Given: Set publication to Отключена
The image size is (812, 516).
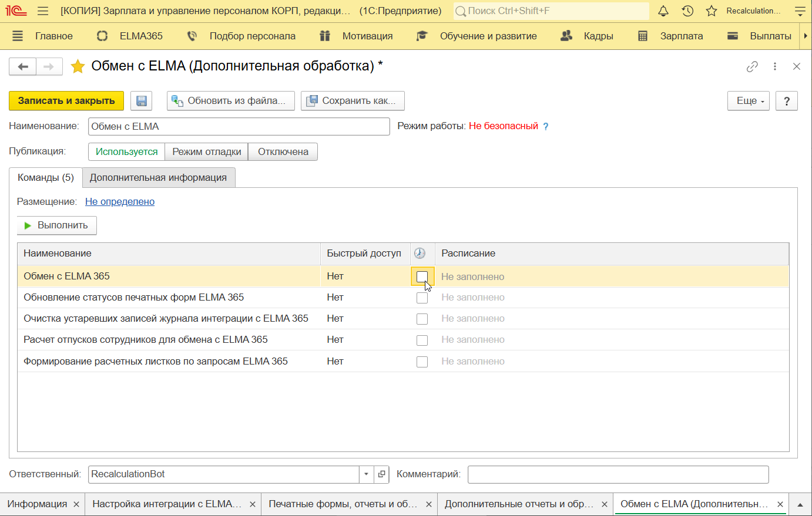Looking at the screenshot, I should (283, 151).
